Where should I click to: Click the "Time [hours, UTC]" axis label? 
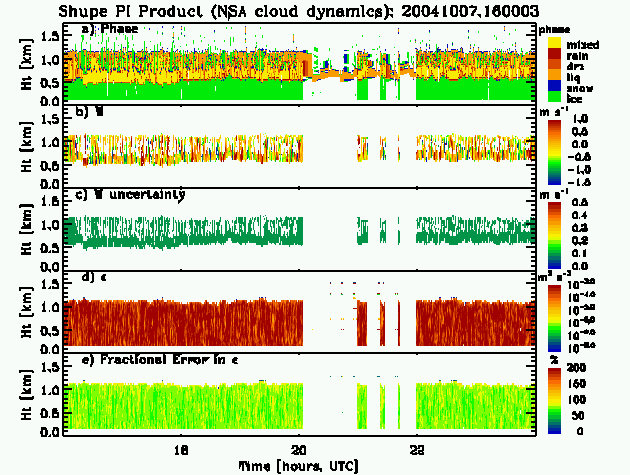tap(298, 466)
